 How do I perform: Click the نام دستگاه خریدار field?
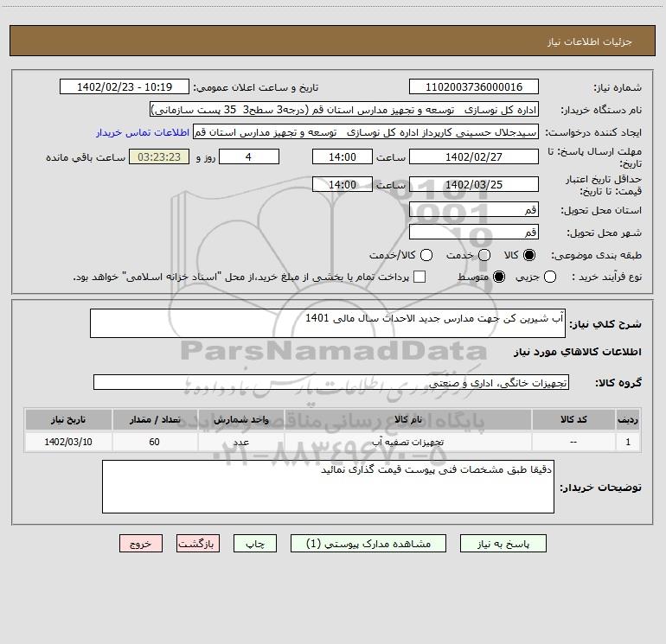344,110
